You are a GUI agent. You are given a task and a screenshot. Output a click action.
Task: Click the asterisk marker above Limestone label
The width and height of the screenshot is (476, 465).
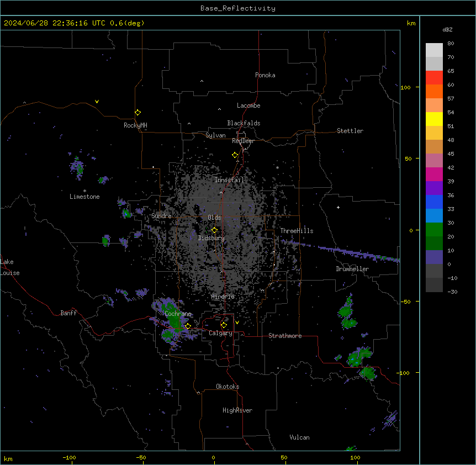84,191
